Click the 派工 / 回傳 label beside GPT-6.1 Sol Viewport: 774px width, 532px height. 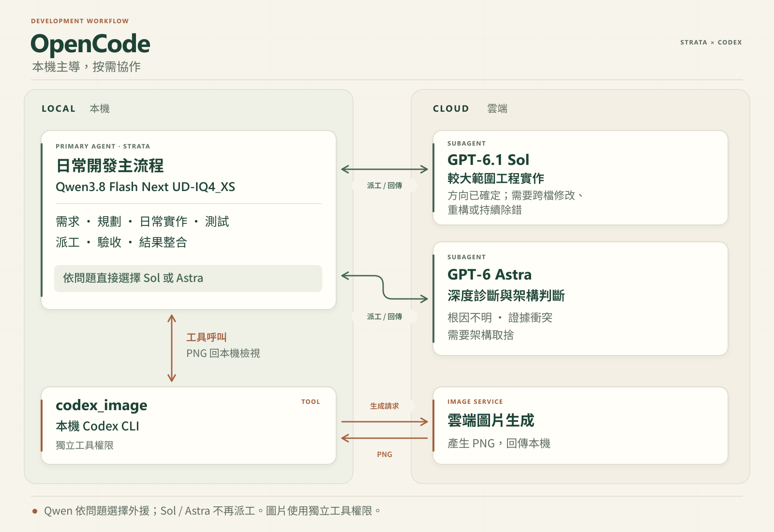point(385,186)
